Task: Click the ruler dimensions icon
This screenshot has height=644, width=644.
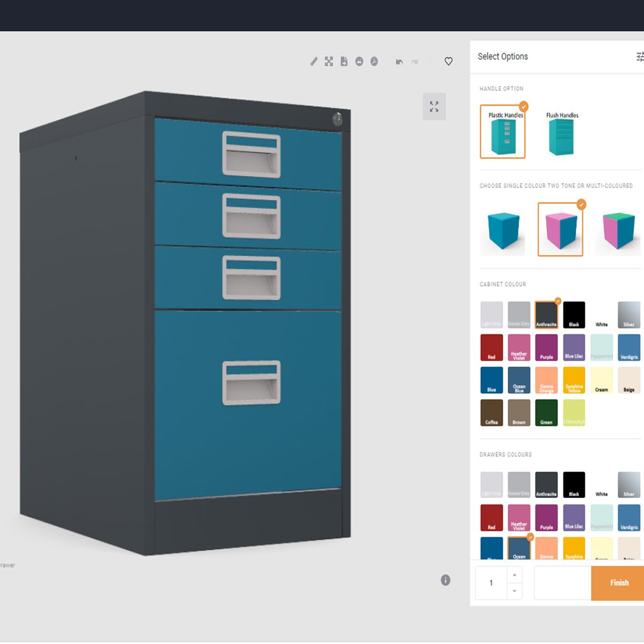Action: point(314,62)
